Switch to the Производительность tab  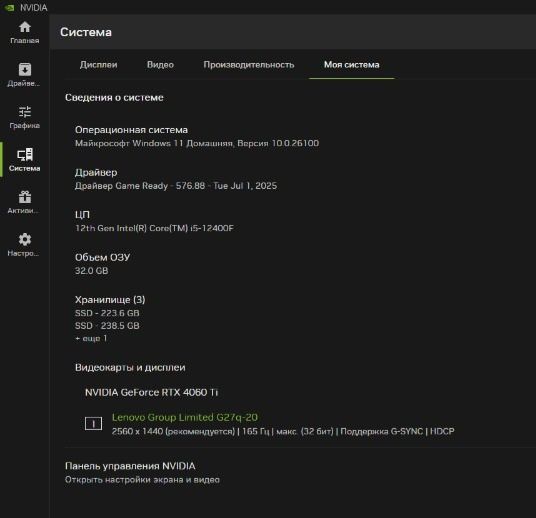coord(249,65)
